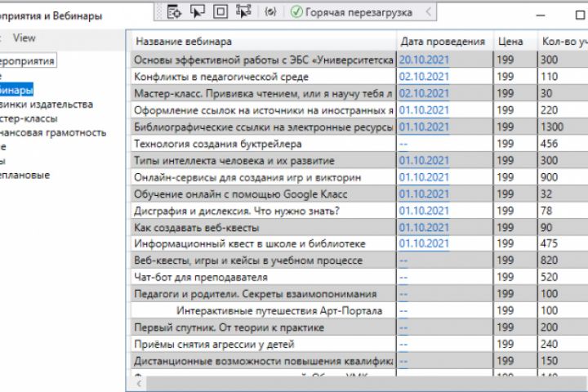Click the horizontal scrollbar left arrow
The image size is (588, 392).
click(x=139, y=384)
